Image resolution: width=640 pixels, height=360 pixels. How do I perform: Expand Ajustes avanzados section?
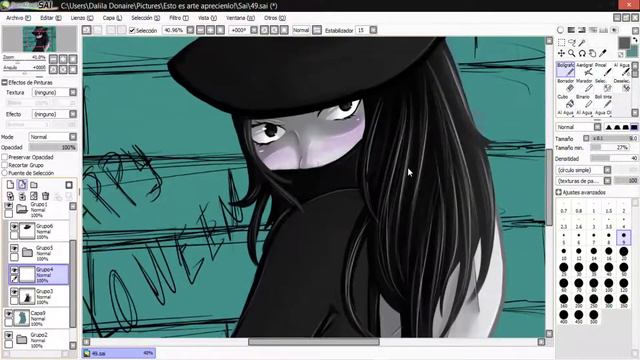(559, 192)
